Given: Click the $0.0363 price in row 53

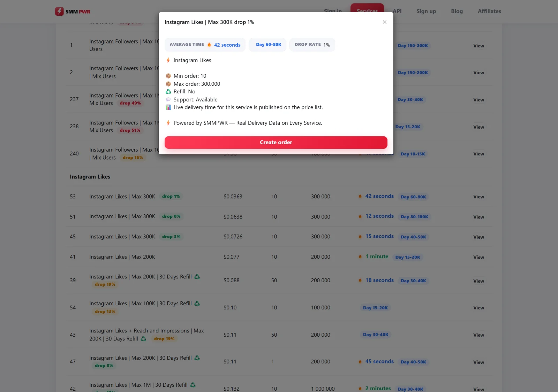Looking at the screenshot, I should 233,197.
